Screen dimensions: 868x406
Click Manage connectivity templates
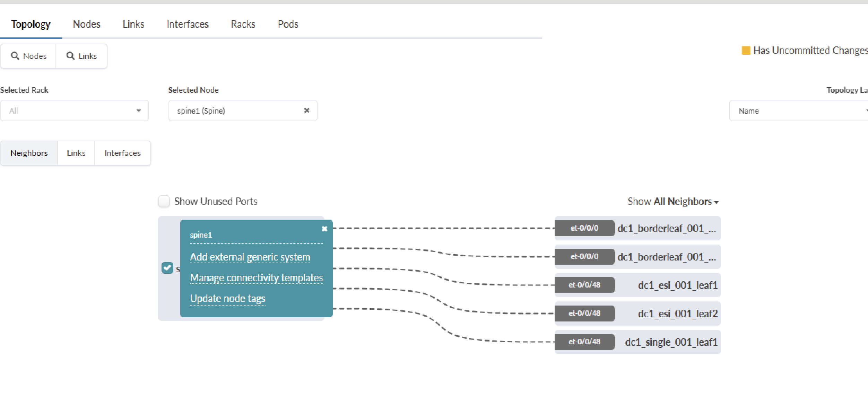[x=257, y=278]
